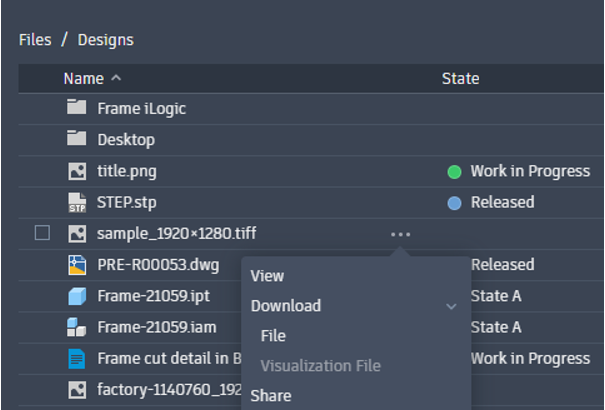Click the Frame-21059.iam assembly icon
605x410 pixels.
(x=76, y=327)
